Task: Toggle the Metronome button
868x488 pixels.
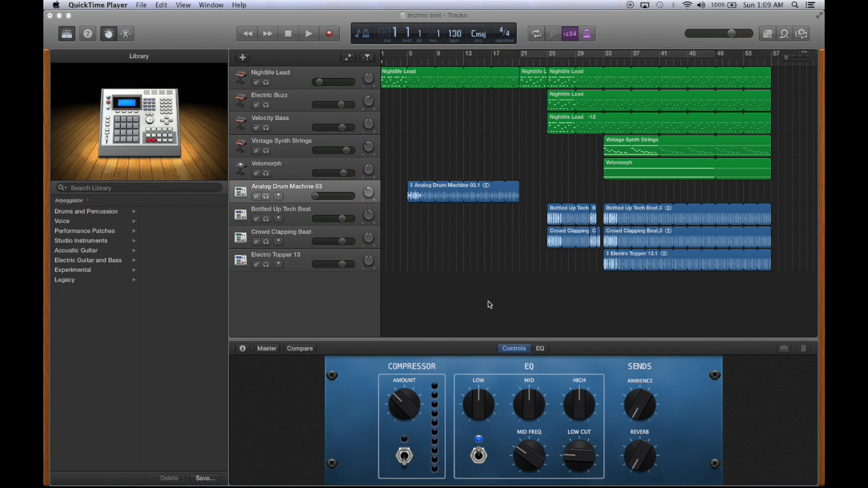Action: 587,33
